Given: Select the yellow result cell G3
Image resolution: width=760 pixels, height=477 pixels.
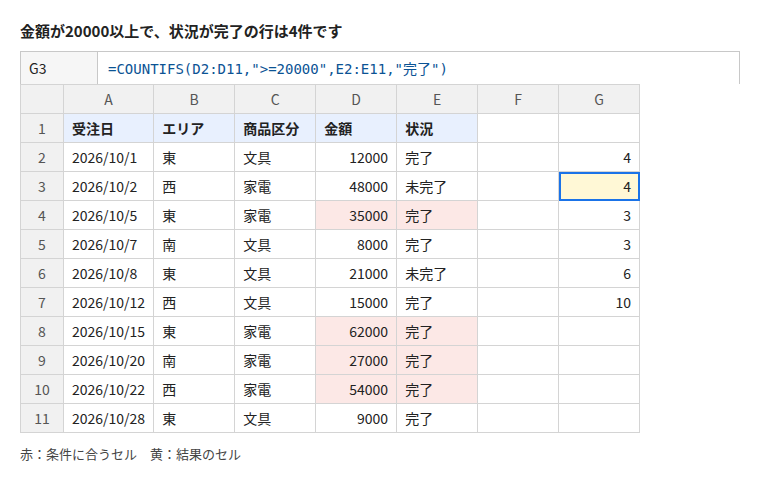Looking at the screenshot, I should tap(599, 187).
